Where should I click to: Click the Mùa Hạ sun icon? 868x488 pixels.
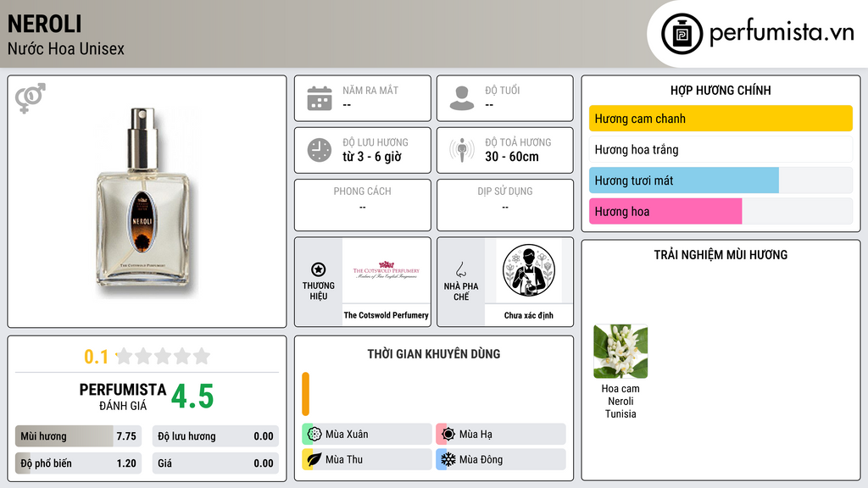[448, 435]
